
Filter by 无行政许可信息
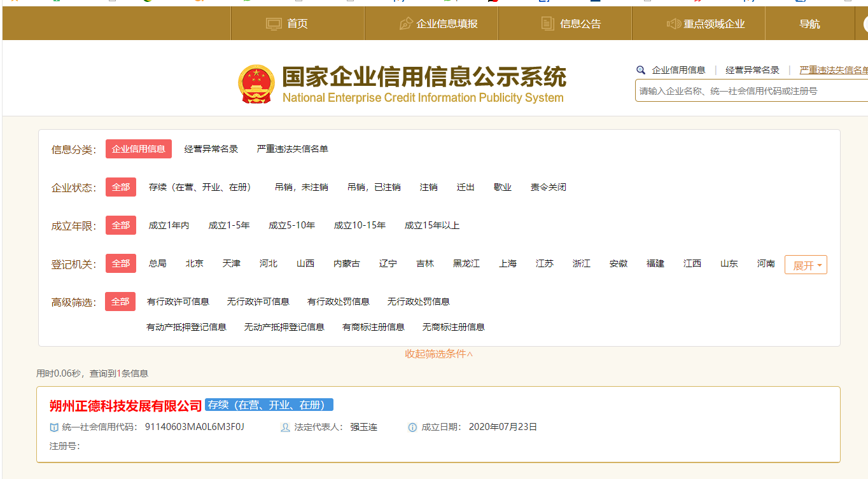258,302
